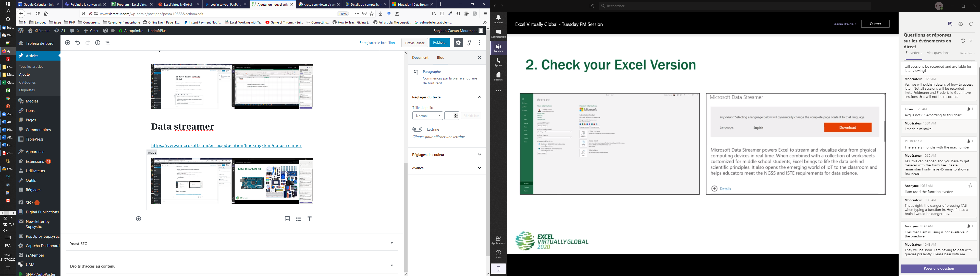Click Poser une question button

point(939,269)
